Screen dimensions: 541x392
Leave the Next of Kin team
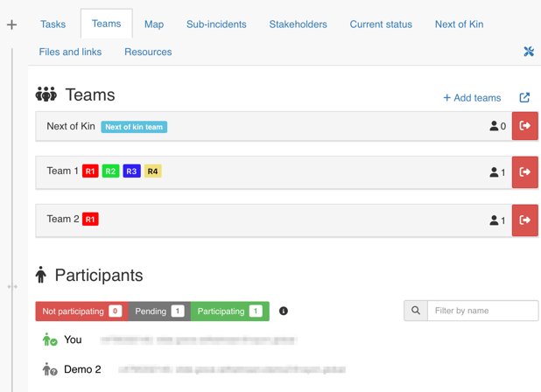point(525,126)
